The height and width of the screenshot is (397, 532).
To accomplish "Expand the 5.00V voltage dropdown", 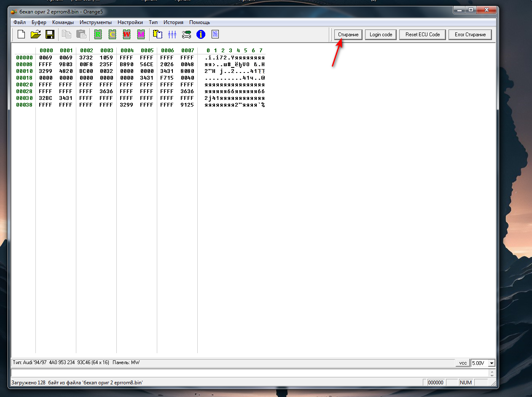I will tap(491, 363).
